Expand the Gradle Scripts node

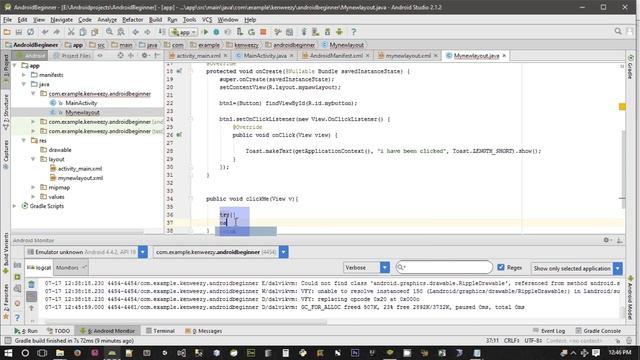[15, 206]
